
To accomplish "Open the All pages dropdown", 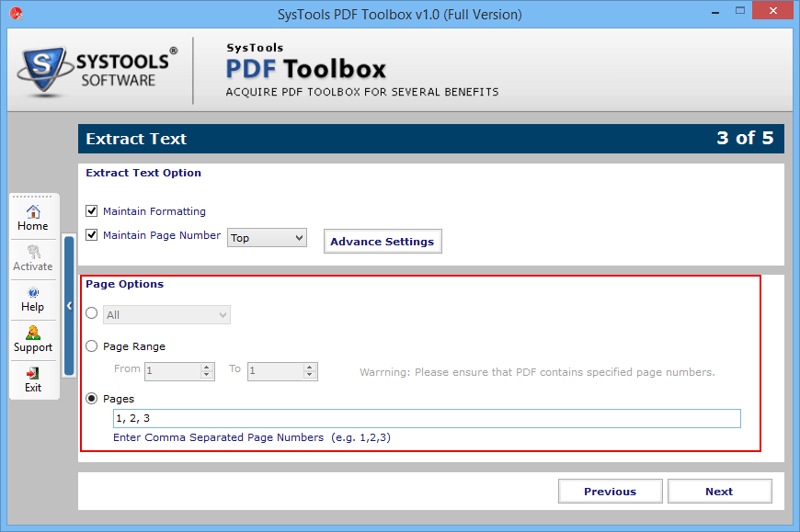I will [166, 315].
